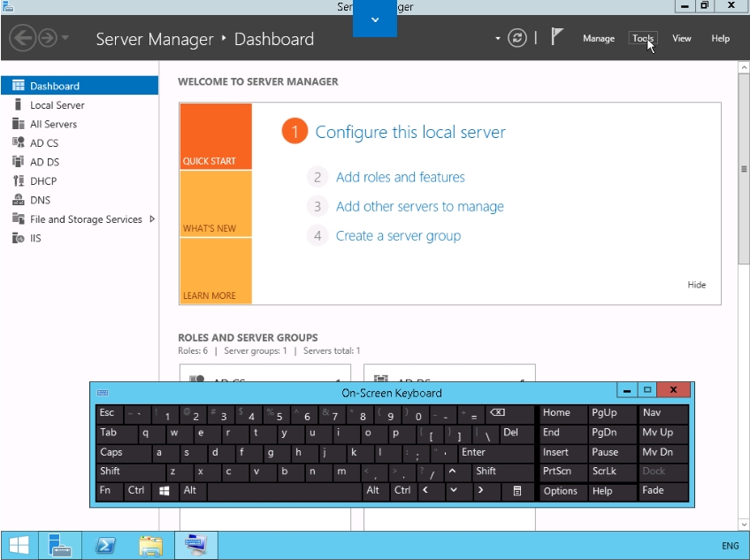The height and width of the screenshot is (560, 750).
Task: Tap Enter key on On-Screen Keyboard
Action: [495, 453]
